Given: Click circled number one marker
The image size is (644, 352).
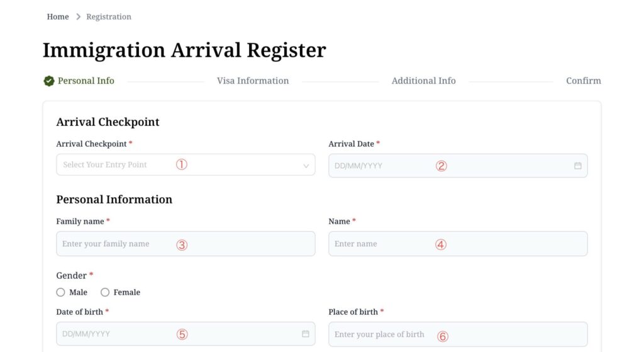Looking at the screenshot, I should [182, 164].
